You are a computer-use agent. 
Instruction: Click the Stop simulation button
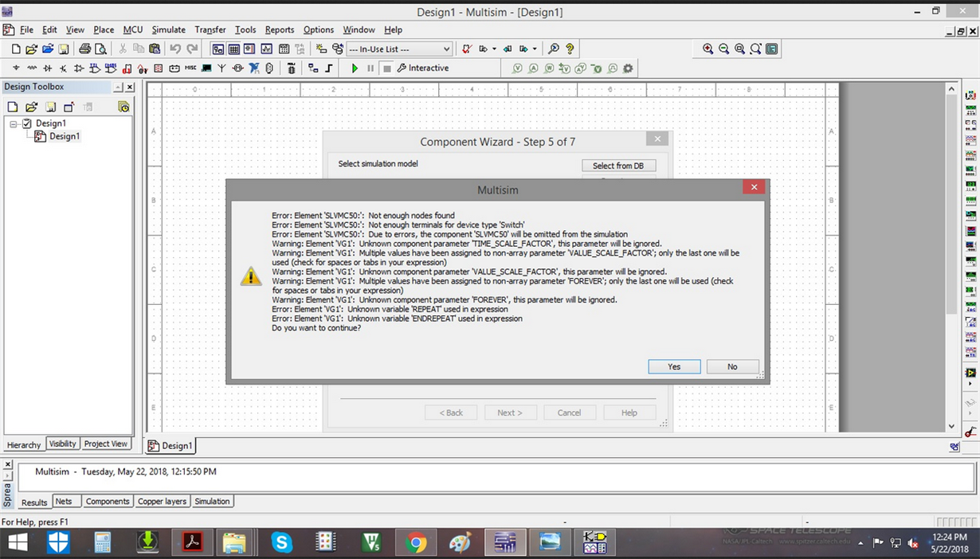pyautogui.click(x=386, y=68)
